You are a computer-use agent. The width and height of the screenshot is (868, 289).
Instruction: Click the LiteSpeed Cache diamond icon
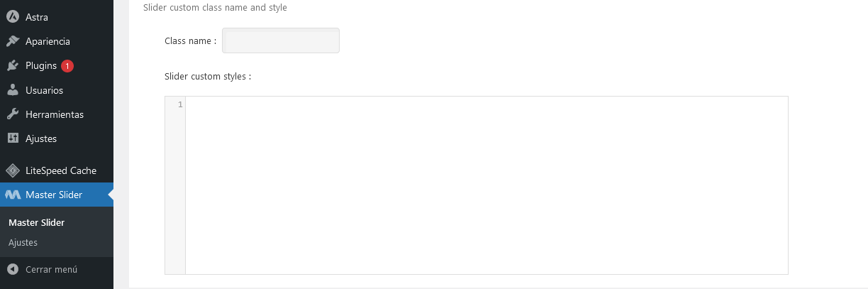[12, 170]
